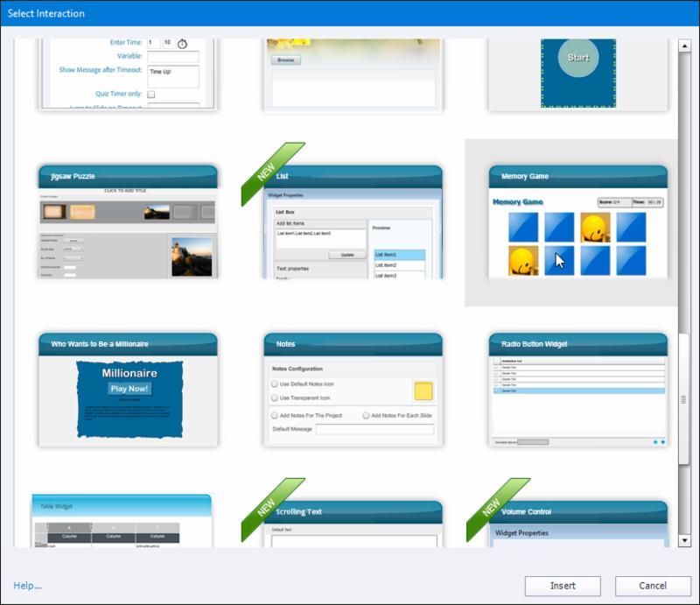
Task: Click the Insert button
Action: coord(563,586)
